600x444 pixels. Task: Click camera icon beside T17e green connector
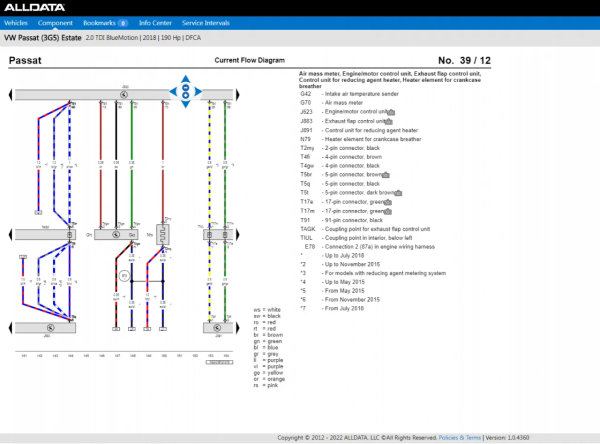(x=389, y=201)
